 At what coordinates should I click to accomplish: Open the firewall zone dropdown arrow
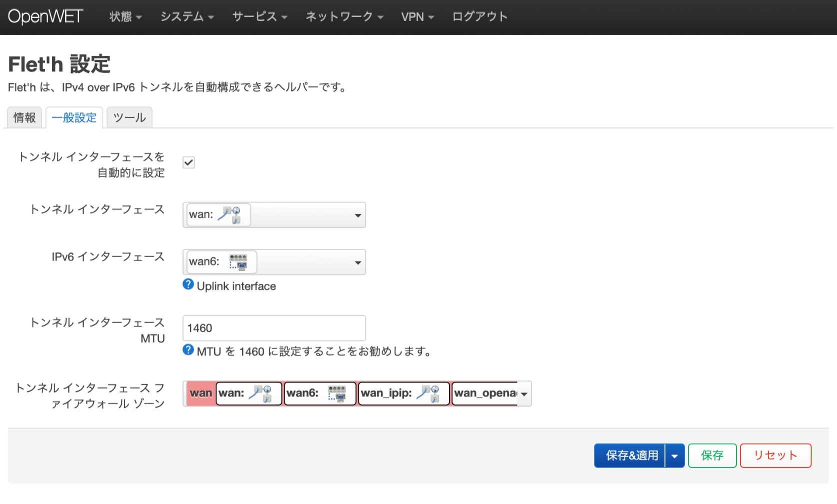coord(523,394)
